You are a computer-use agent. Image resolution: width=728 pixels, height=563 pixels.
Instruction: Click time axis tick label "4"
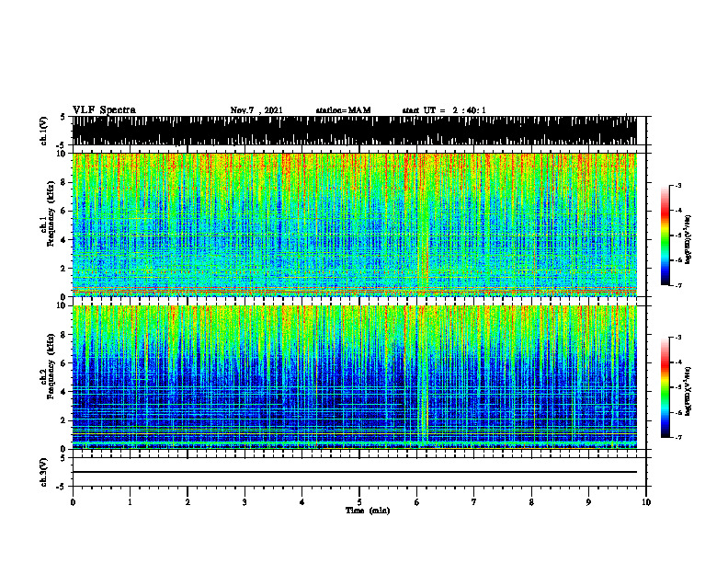(x=302, y=502)
